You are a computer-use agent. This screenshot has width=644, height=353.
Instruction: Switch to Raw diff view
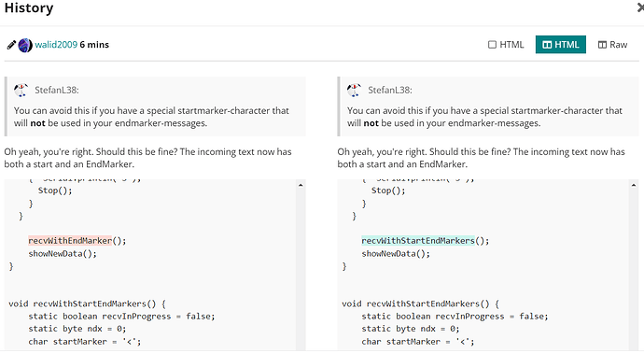point(612,45)
